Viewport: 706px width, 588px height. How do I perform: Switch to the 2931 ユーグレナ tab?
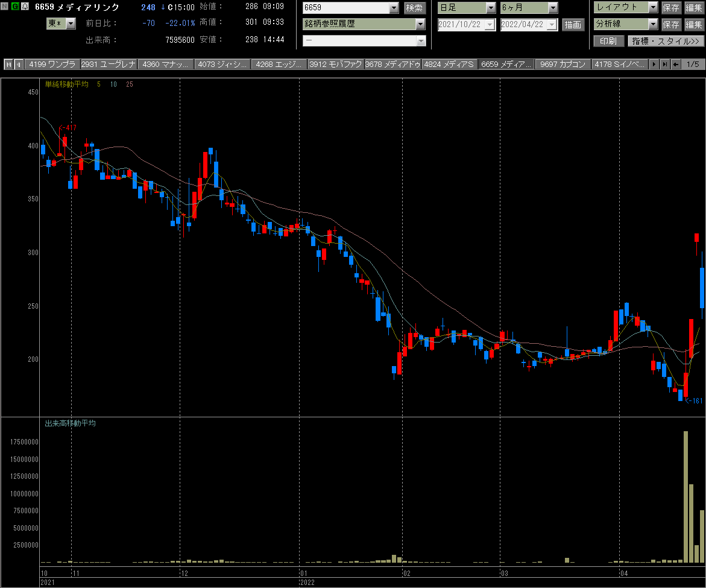pyautogui.click(x=109, y=65)
